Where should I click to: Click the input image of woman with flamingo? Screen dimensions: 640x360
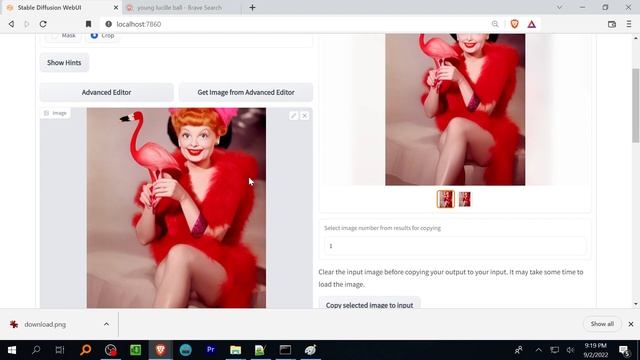pyautogui.click(x=176, y=208)
